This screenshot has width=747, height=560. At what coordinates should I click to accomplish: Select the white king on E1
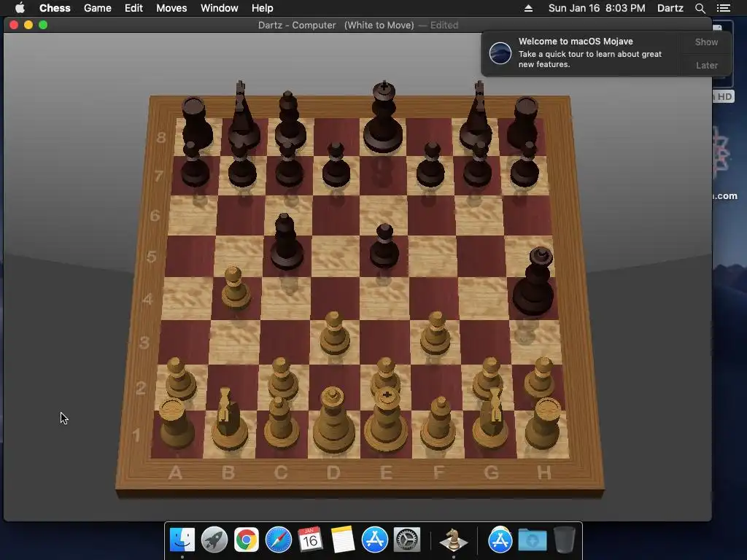387,421
